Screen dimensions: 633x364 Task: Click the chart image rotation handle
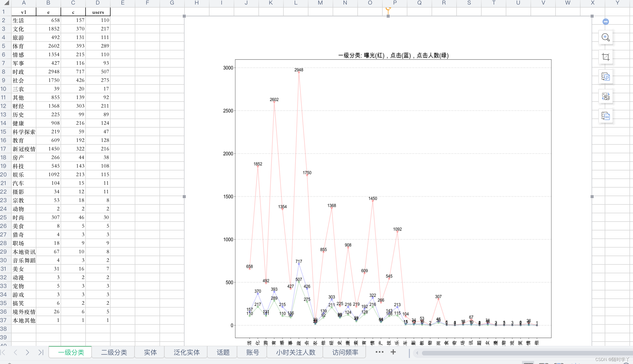coord(388,9)
